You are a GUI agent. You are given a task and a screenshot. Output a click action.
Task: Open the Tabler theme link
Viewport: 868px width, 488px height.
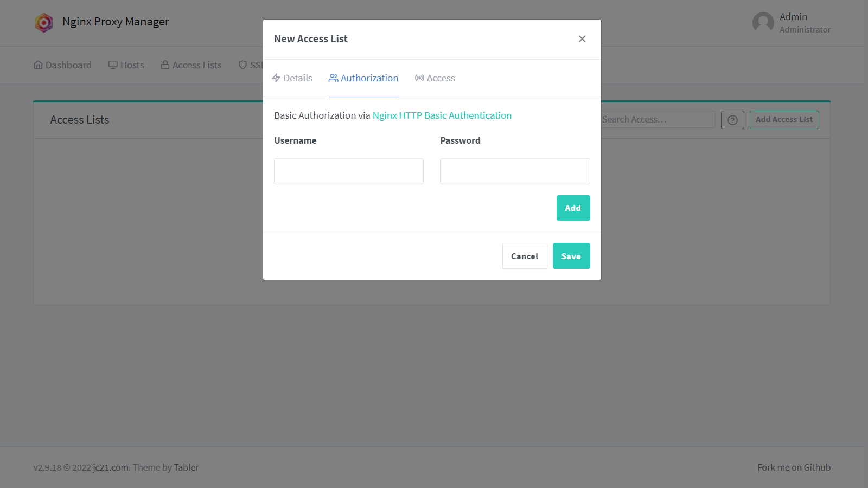point(186,467)
